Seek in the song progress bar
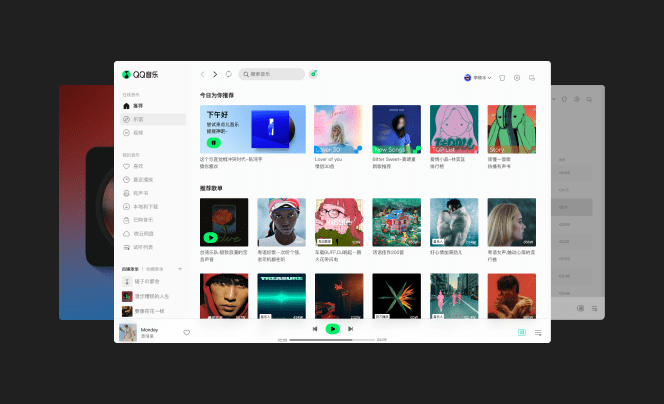Screen dimensions: 664x404 pyautogui.click(x=332, y=340)
